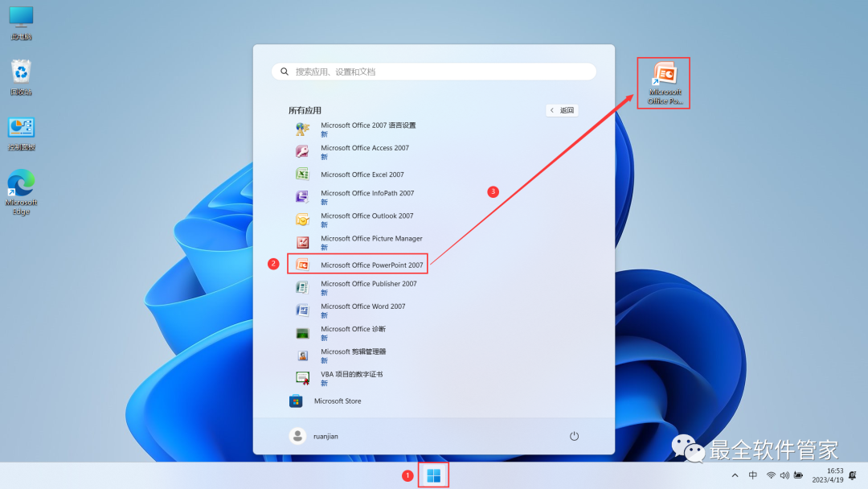Open InfoPath 2007 icon in app list
The image size is (868, 489).
coord(302,197)
